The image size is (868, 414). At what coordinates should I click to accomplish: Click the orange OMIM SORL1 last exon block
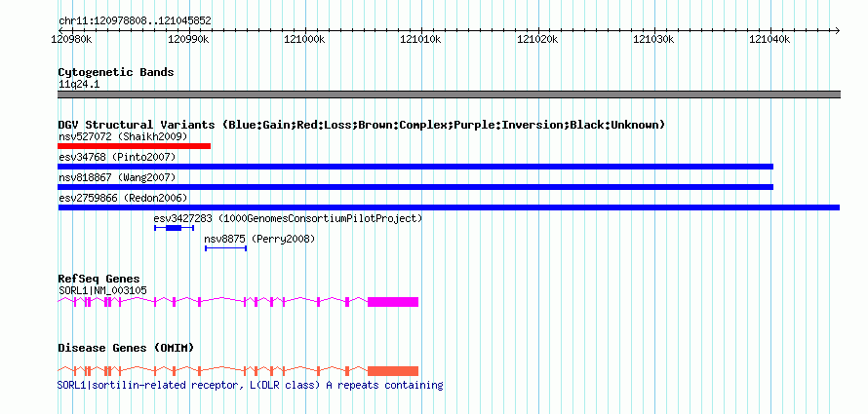[393, 371]
